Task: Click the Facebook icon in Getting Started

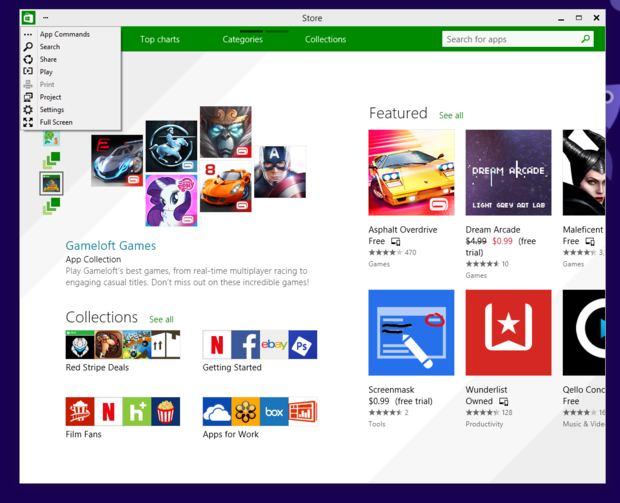Action: coord(246,345)
